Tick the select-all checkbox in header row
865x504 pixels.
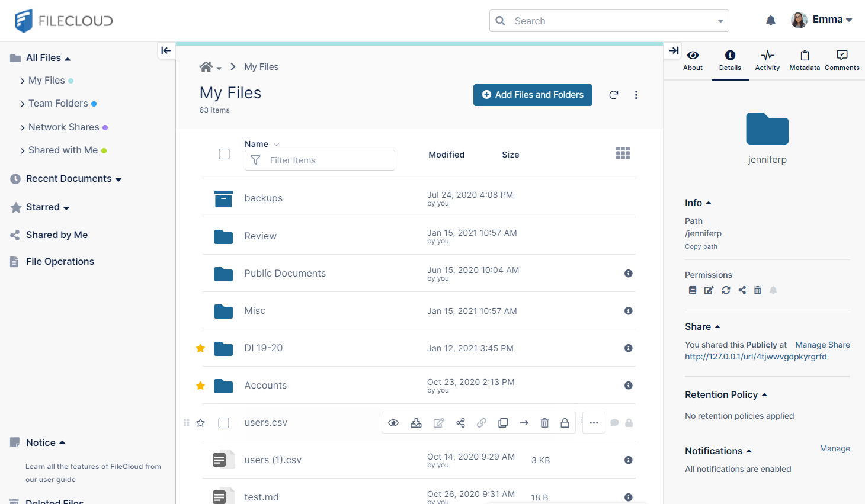click(x=224, y=154)
